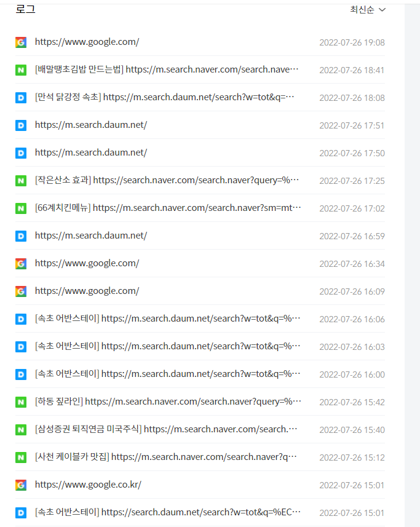Image resolution: width=420 pixels, height=527 pixels.
Task: Open google.com log entry from 19:08
Action: [87, 42]
